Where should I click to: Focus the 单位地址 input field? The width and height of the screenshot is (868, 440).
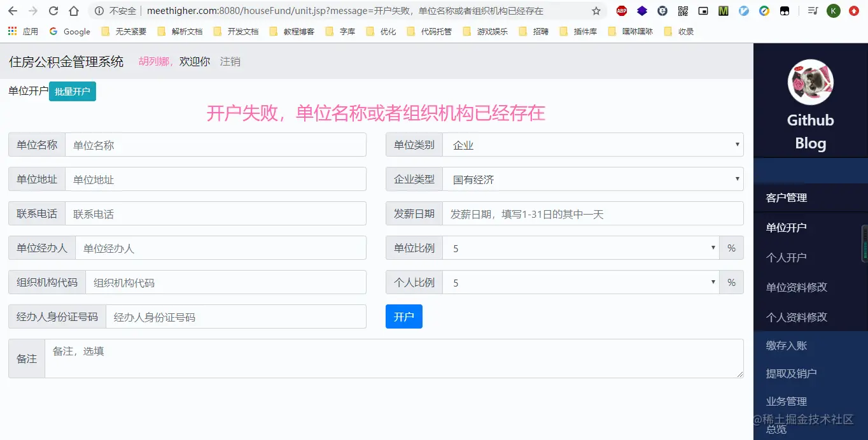[216, 179]
